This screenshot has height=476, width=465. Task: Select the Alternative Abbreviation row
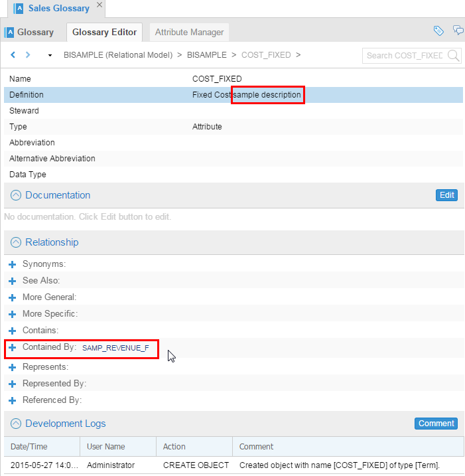[x=233, y=159]
